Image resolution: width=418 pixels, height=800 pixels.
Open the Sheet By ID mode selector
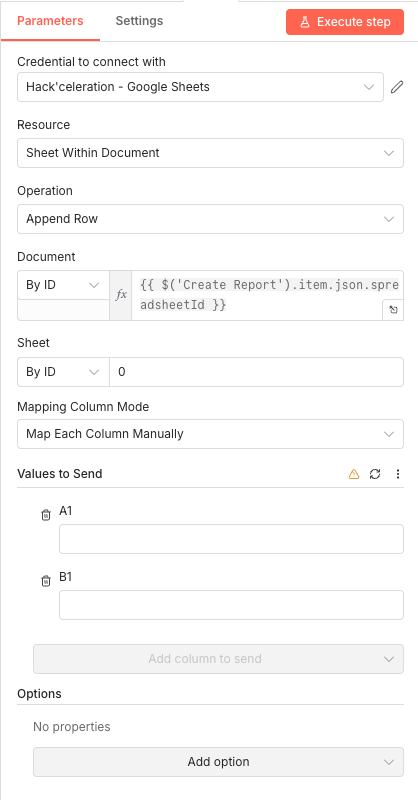click(x=63, y=372)
